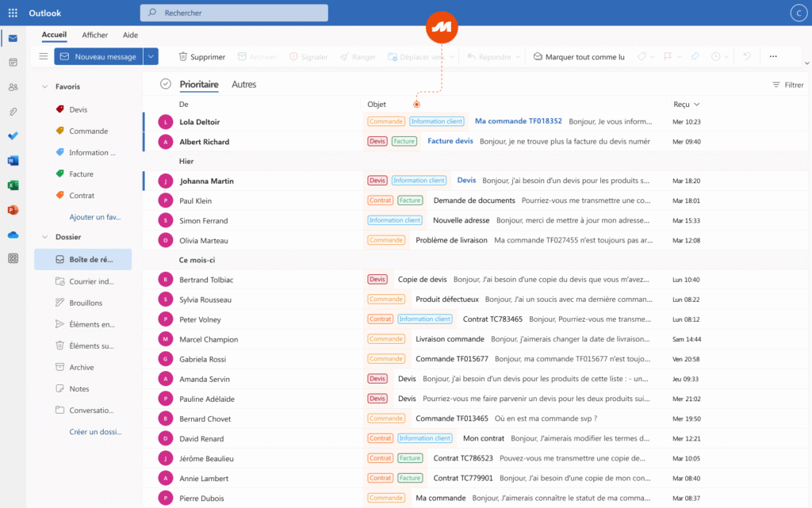This screenshot has height=508, width=812.
Task: Open OneDrive cloud icon
Action: pos(13,235)
